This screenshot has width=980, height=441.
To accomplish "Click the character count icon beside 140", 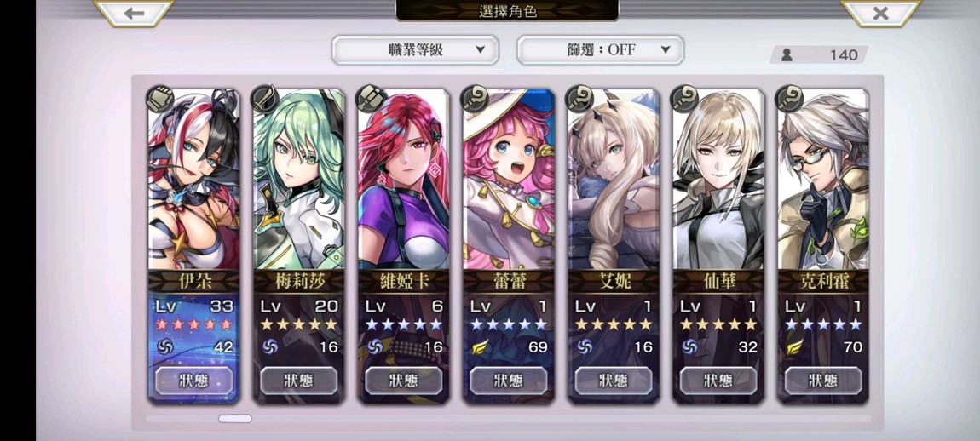I will tap(787, 55).
